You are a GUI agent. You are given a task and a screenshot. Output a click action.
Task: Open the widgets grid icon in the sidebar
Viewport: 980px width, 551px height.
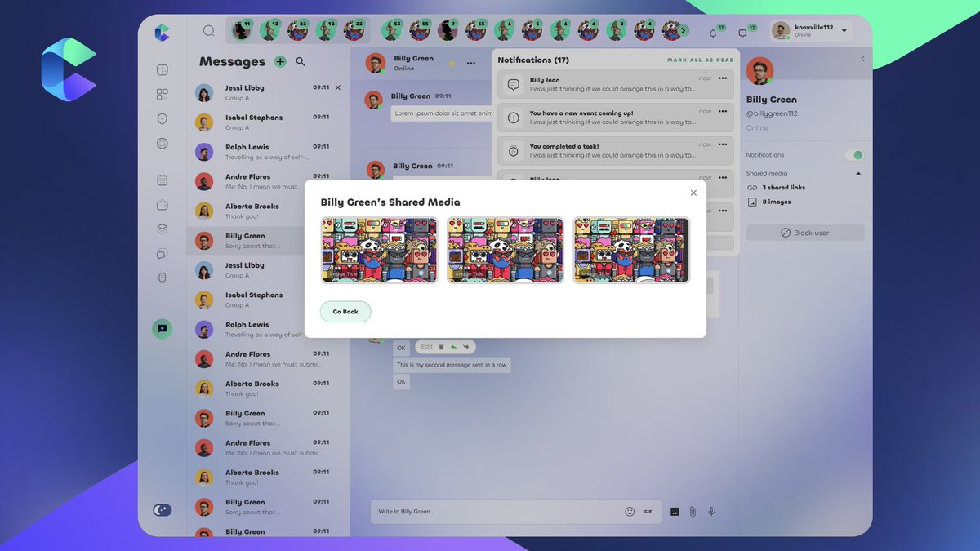162,95
